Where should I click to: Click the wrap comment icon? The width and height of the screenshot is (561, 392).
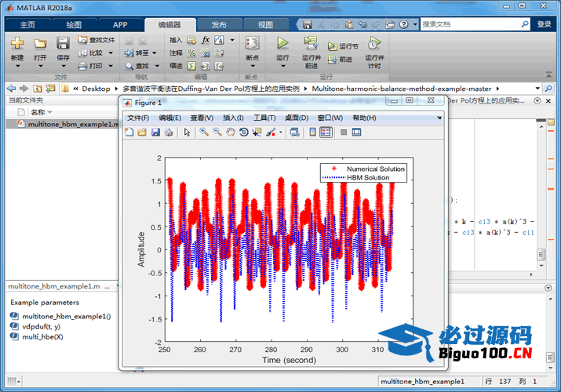(x=219, y=53)
